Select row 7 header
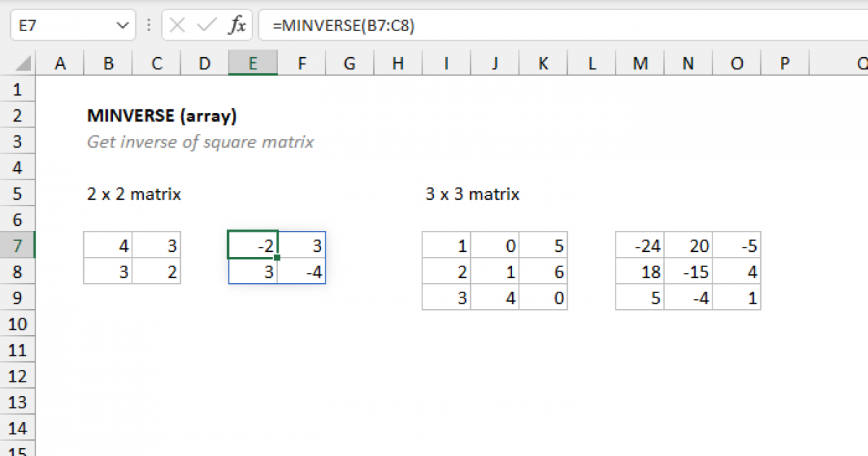868x456 pixels. tap(18, 246)
